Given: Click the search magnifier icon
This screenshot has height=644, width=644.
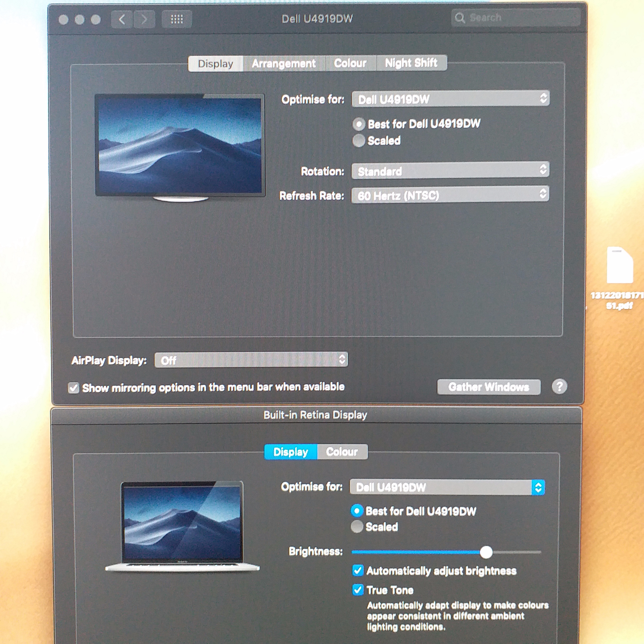Looking at the screenshot, I should click(x=460, y=18).
